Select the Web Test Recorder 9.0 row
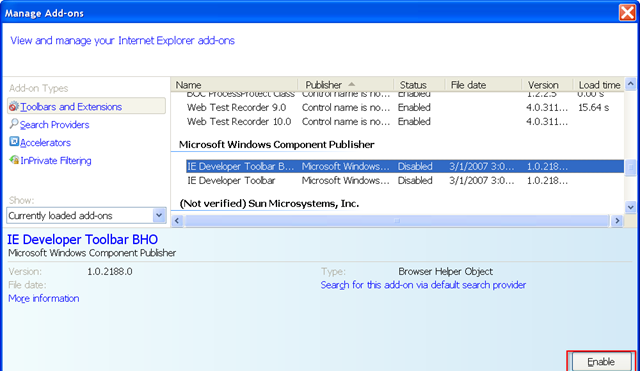This screenshot has height=371, width=640. [404, 107]
